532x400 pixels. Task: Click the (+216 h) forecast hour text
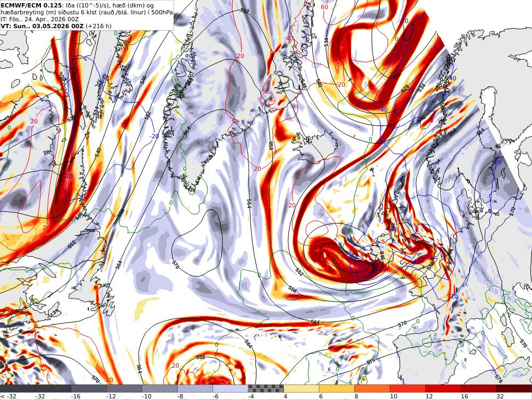pyautogui.click(x=98, y=26)
